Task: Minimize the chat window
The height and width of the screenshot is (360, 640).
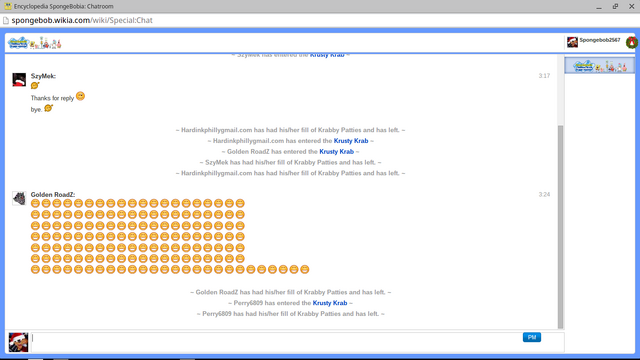Action: click(599, 7)
